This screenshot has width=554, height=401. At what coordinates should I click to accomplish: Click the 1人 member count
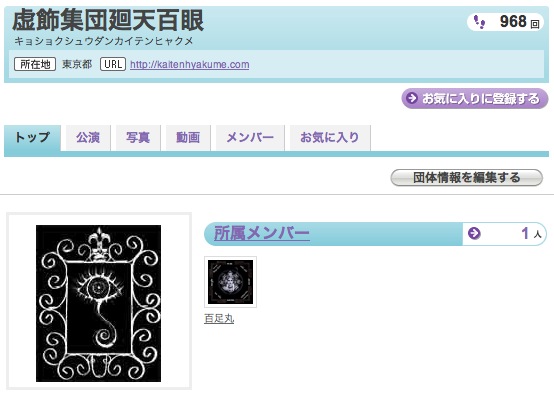tap(531, 233)
